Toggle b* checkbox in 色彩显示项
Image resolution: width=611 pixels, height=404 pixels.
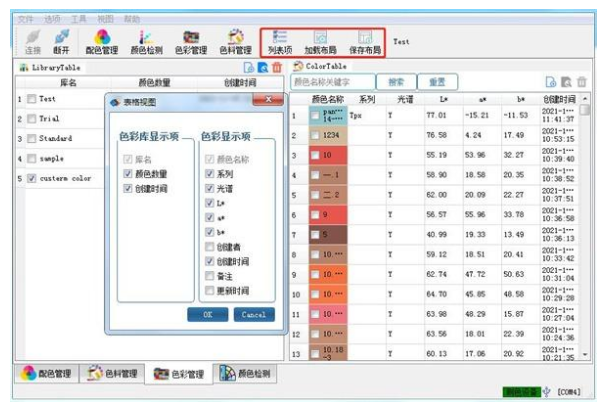pyautogui.click(x=210, y=232)
